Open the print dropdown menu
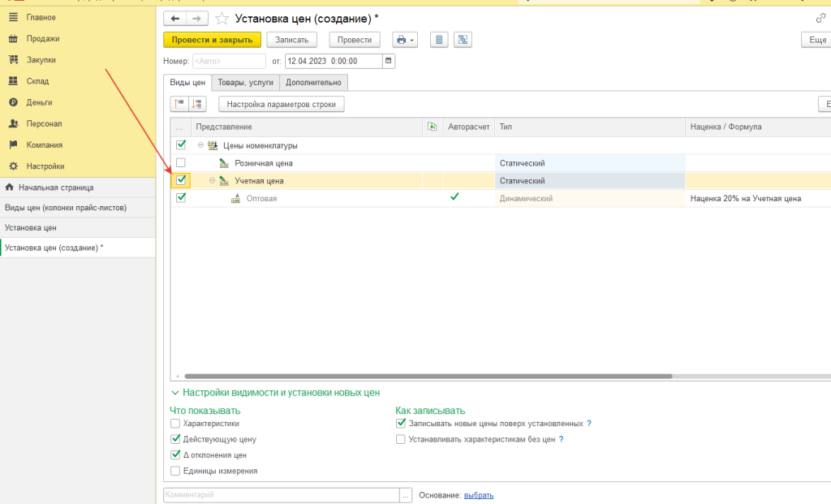The image size is (831, 504). coord(405,40)
